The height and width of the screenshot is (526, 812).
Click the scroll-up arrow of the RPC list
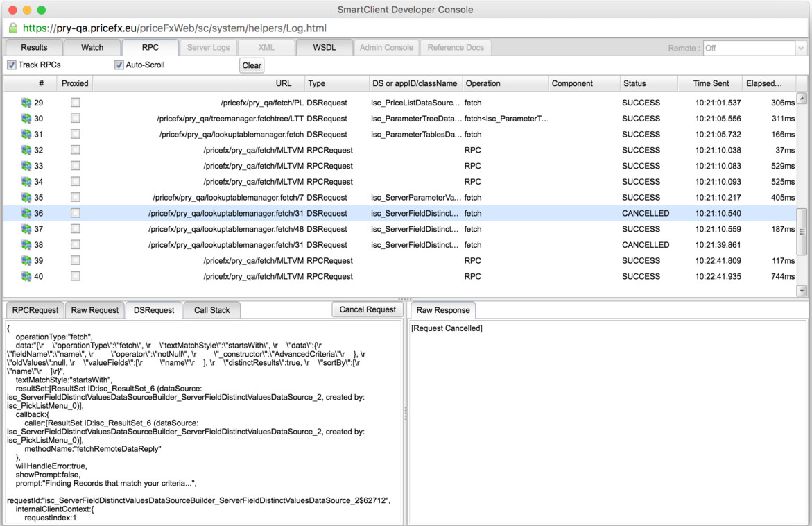[802, 99]
